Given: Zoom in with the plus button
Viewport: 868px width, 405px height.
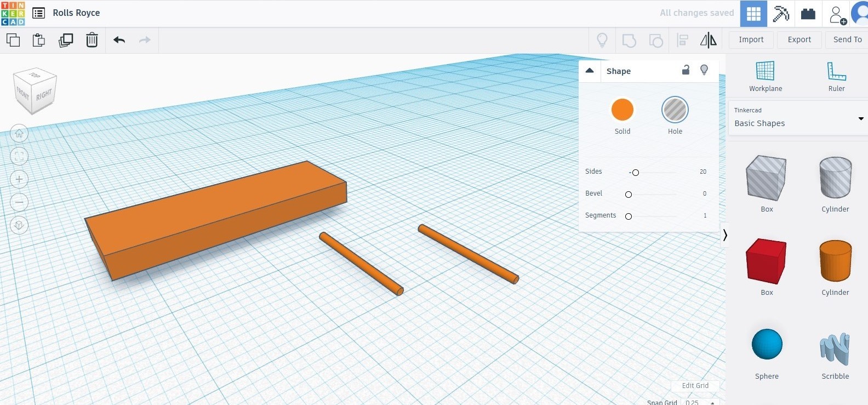Looking at the screenshot, I should (19, 179).
